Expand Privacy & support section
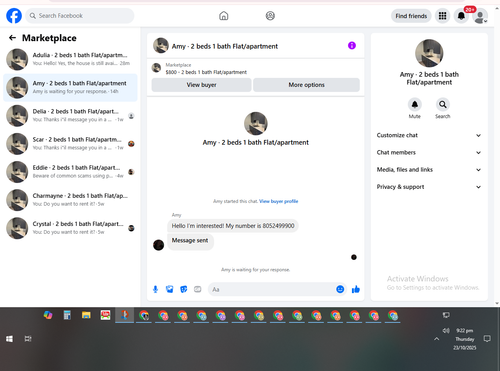This screenshot has height=371, width=500. 429,187
